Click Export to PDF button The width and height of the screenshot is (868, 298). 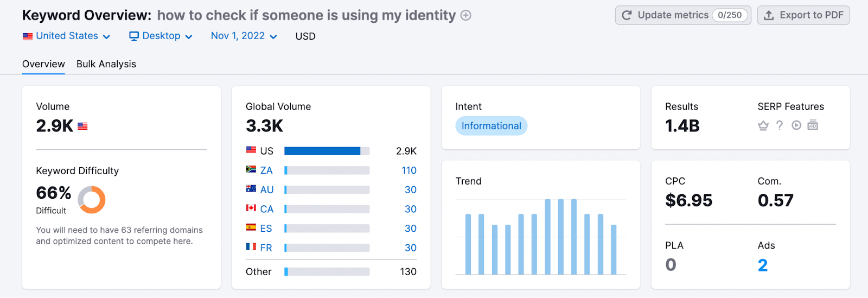point(803,15)
